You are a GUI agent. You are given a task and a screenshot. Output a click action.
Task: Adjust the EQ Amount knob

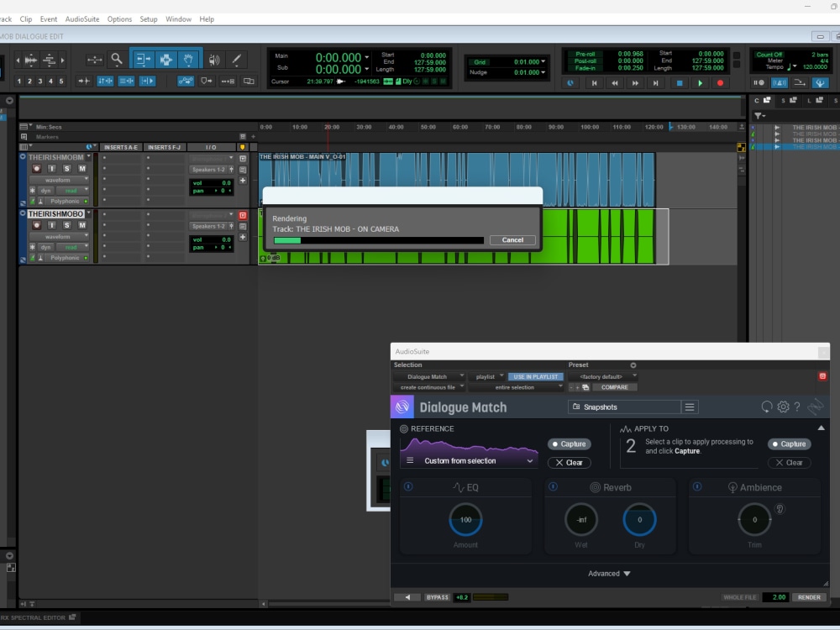click(x=465, y=520)
